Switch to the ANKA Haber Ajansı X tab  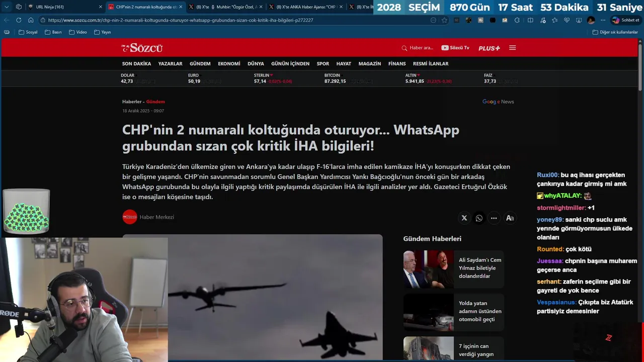(x=306, y=7)
